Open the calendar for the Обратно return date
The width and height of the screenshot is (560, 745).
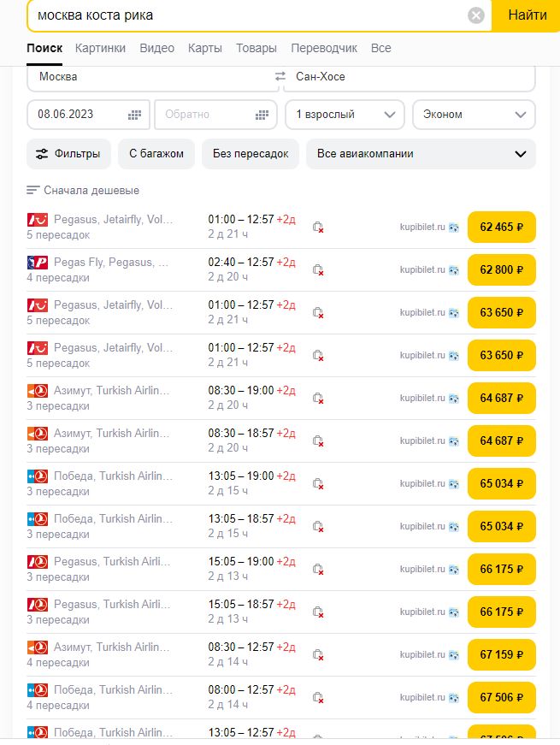click(x=262, y=115)
